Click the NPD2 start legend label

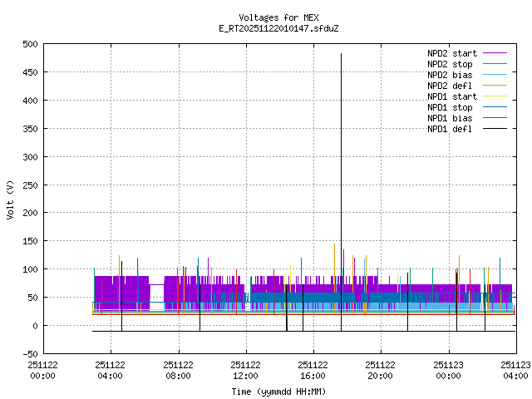450,53
